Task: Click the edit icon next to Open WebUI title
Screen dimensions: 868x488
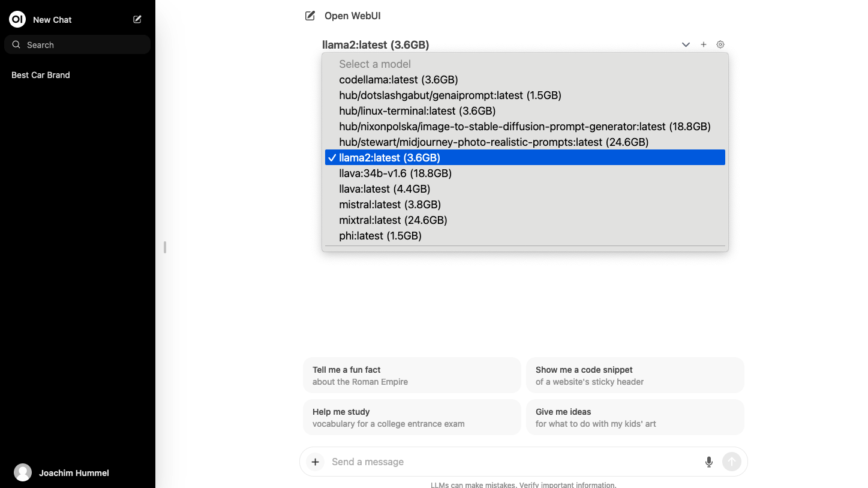Action: tap(310, 16)
